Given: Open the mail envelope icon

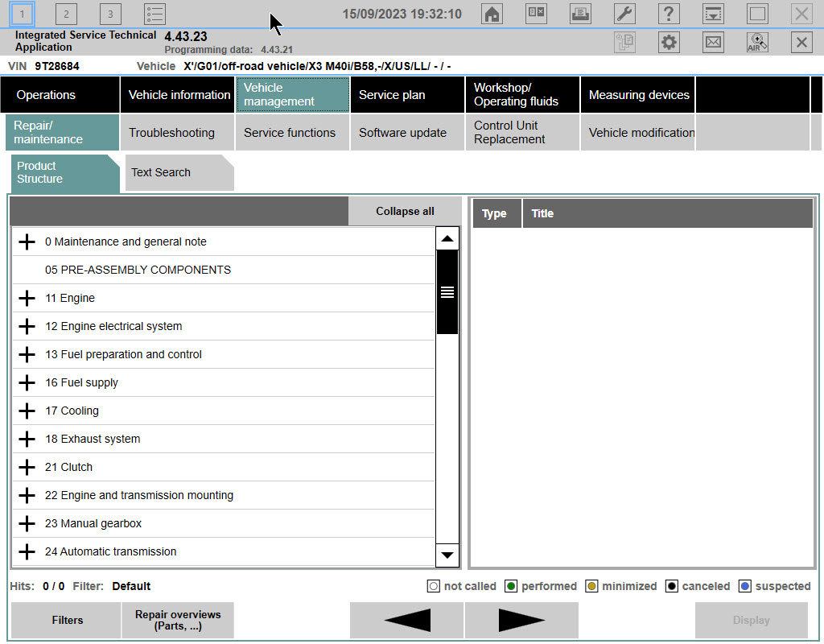Looking at the screenshot, I should pyautogui.click(x=713, y=42).
